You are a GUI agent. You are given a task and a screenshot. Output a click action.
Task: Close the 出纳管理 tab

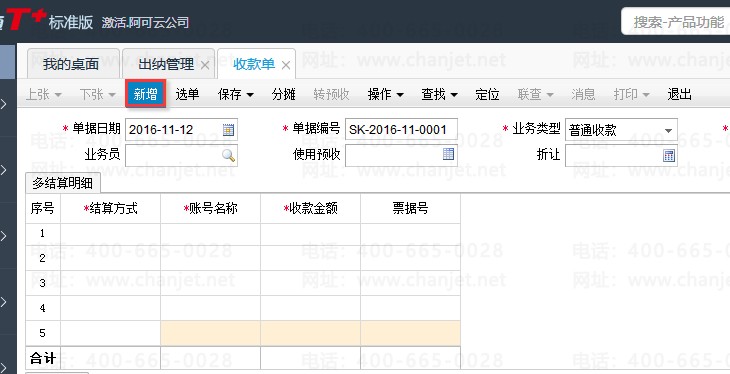[x=205, y=65]
